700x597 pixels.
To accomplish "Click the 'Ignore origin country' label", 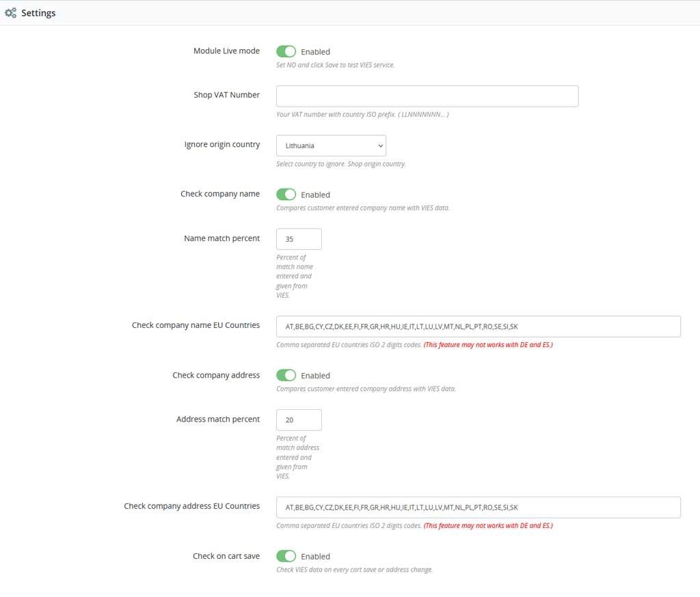I will (222, 145).
